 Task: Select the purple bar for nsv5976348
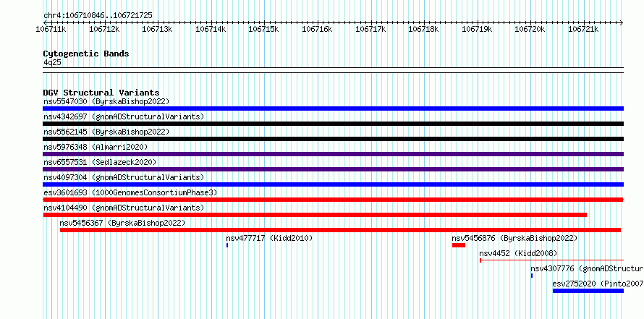[x=333, y=154]
